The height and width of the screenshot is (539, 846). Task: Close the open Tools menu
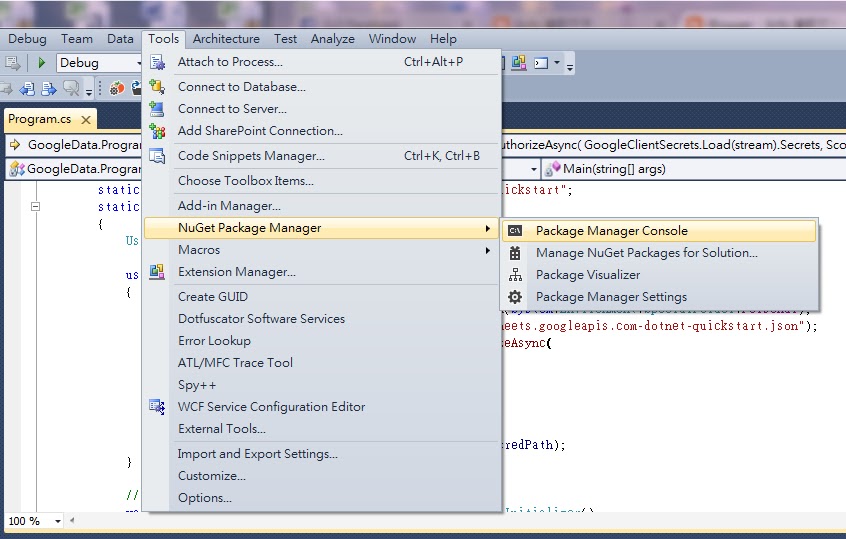click(163, 39)
